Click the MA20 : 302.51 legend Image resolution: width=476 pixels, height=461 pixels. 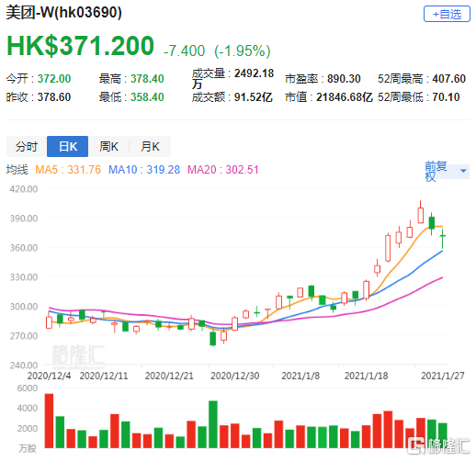223,170
